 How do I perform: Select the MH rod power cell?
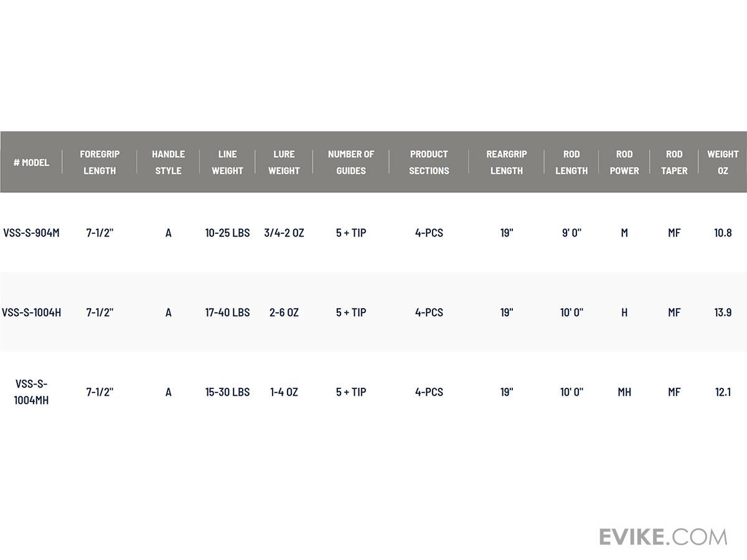[624, 393]
